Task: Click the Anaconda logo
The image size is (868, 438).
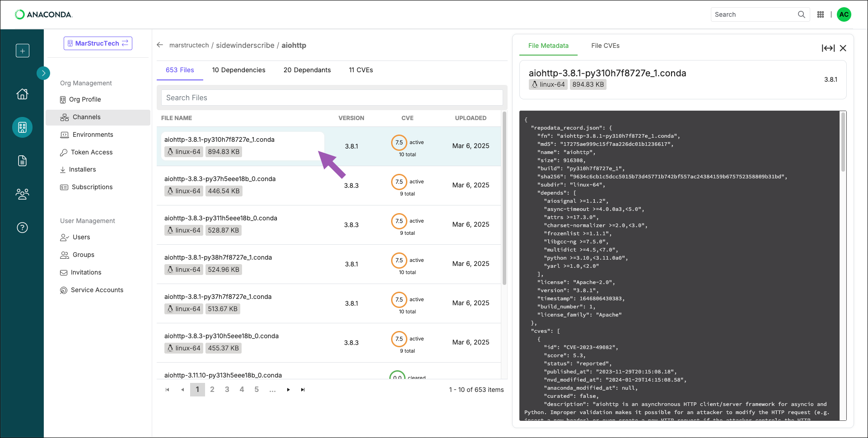Action: click(43, 14)
